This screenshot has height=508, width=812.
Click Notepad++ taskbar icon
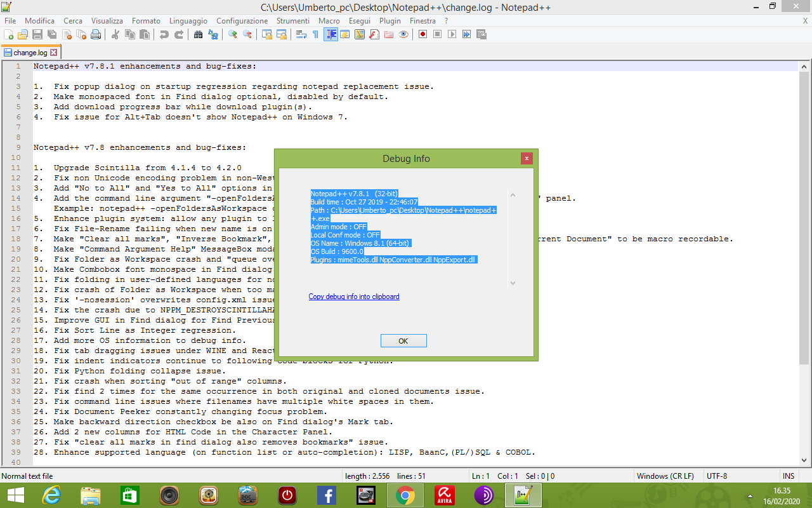[x=523, y=495]
